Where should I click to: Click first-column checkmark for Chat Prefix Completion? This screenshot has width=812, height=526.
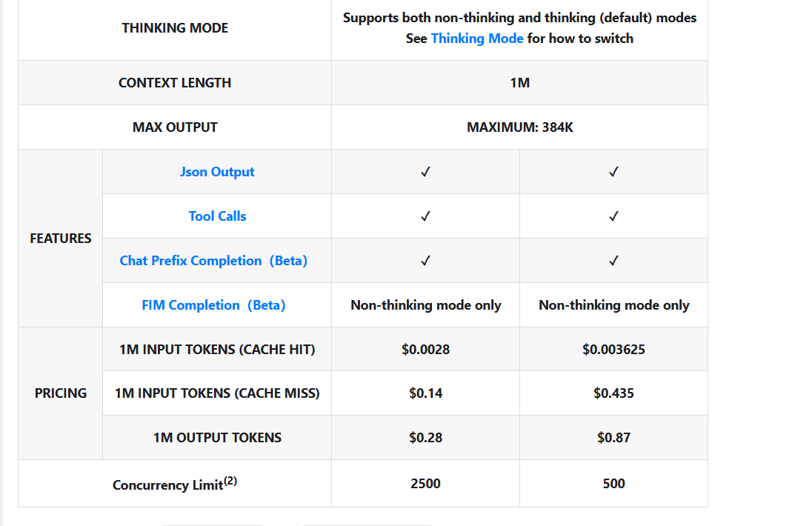tap(426, 261)
